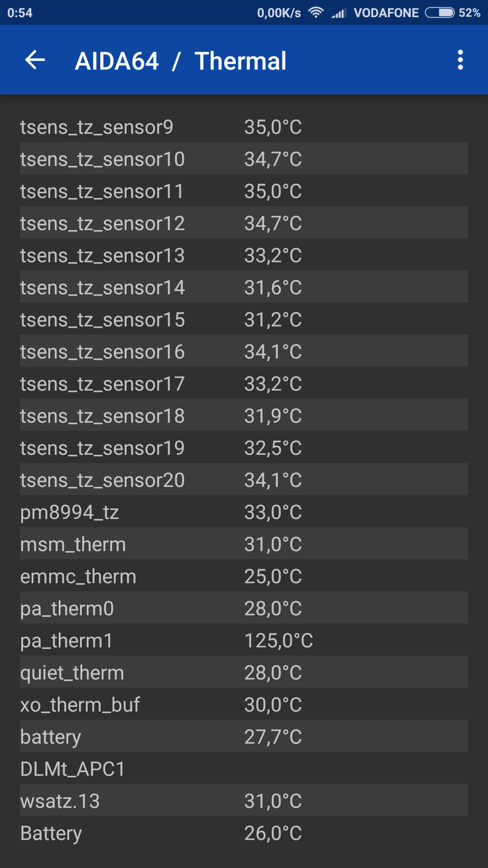
Task: Tap the Wi-Fi status icon
Action: [316, 13]
